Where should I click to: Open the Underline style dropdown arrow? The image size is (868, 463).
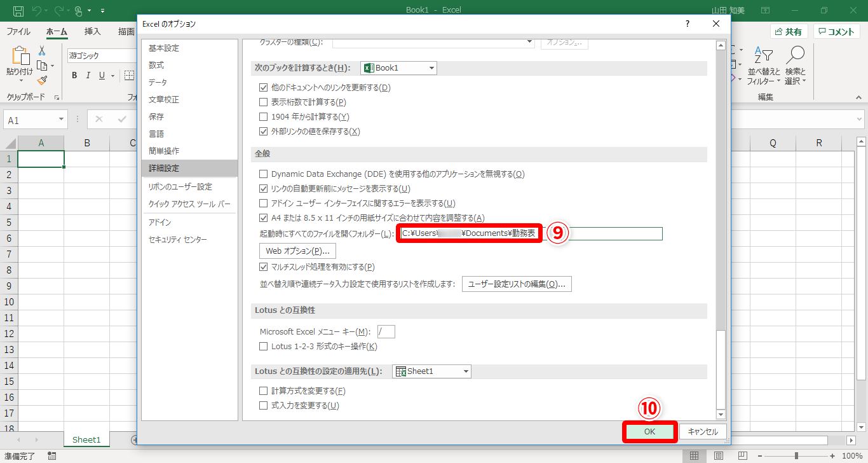click(x=112, y=76)
